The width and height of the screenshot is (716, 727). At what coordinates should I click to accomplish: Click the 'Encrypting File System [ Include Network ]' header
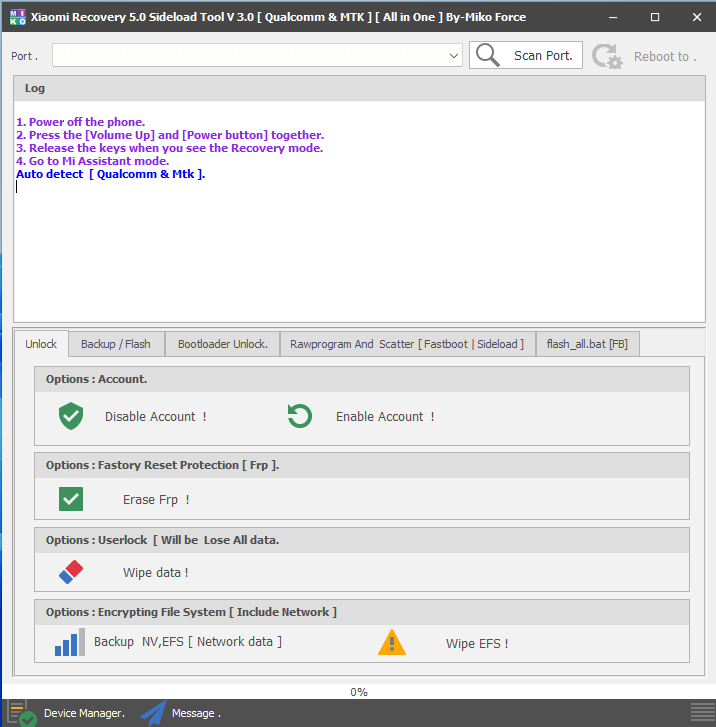(x=362, y=612)
